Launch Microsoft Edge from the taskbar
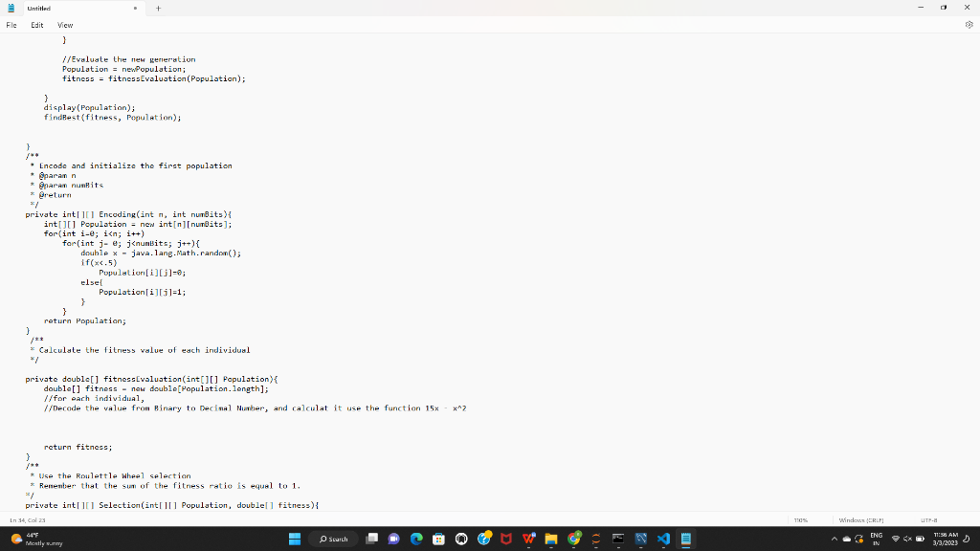Image resolution: width=980 pixels, height=551 pixels. click(x=415, y=539)
